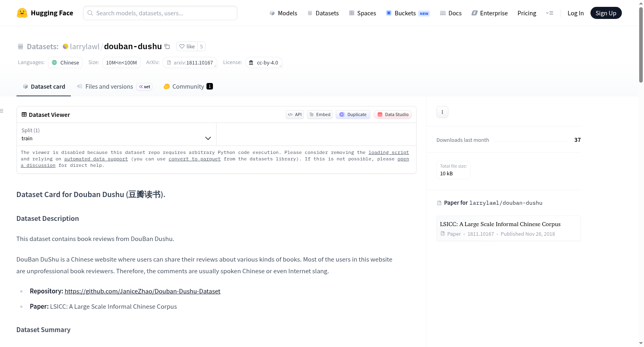Select the 10M<n<100M size tag
This screenshot has height=347, width=644.
point(122,62)
